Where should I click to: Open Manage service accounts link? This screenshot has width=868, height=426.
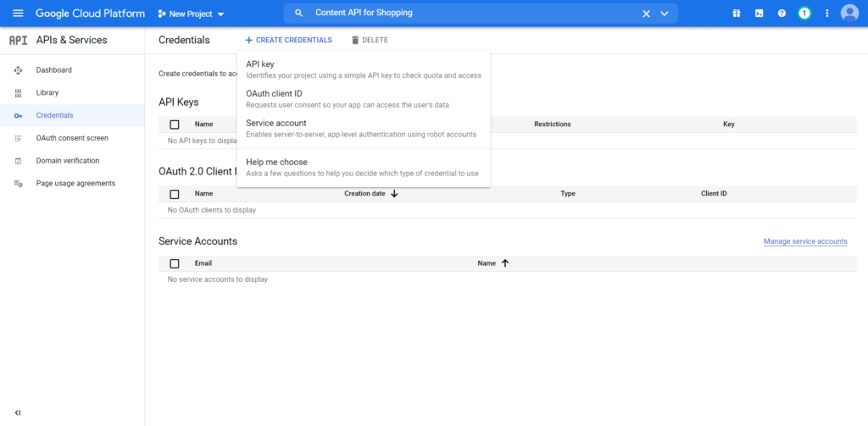pyautogui.click(x=805, y=241)
